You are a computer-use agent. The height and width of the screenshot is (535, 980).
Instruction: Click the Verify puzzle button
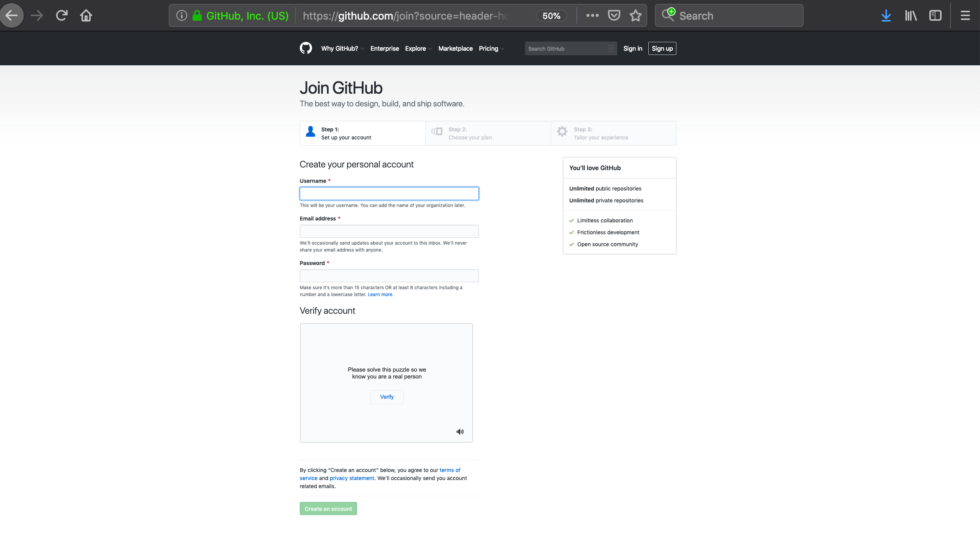click(x=387, y=397)
